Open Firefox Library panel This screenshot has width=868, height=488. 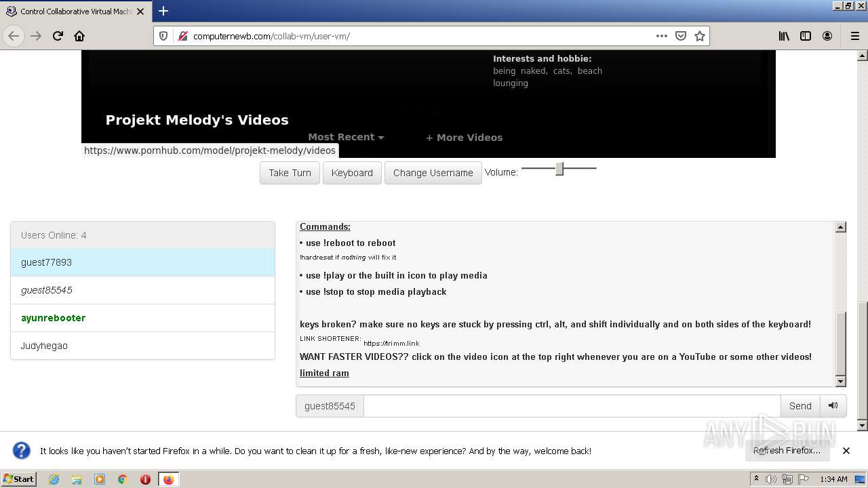tap(784, 36)
